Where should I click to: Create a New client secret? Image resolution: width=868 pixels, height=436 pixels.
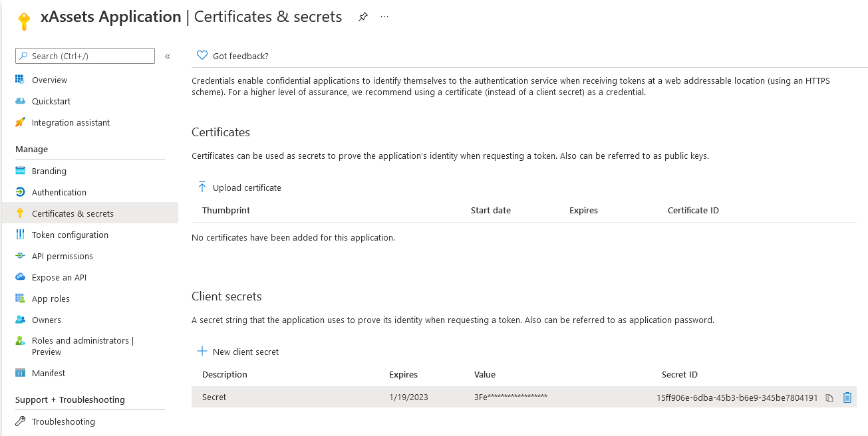click(x=237, y=352)
